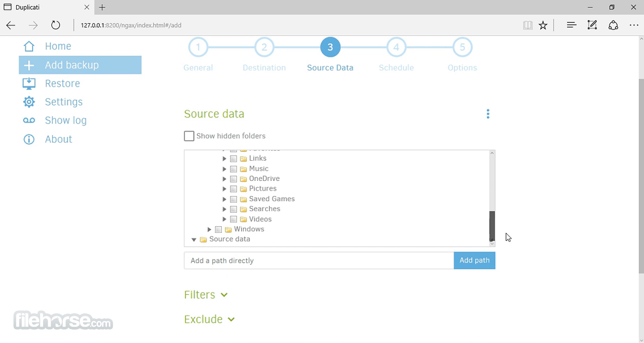Expand the Exclude section
The width and height of the screenshot is (644, 343).
(209, 319)
